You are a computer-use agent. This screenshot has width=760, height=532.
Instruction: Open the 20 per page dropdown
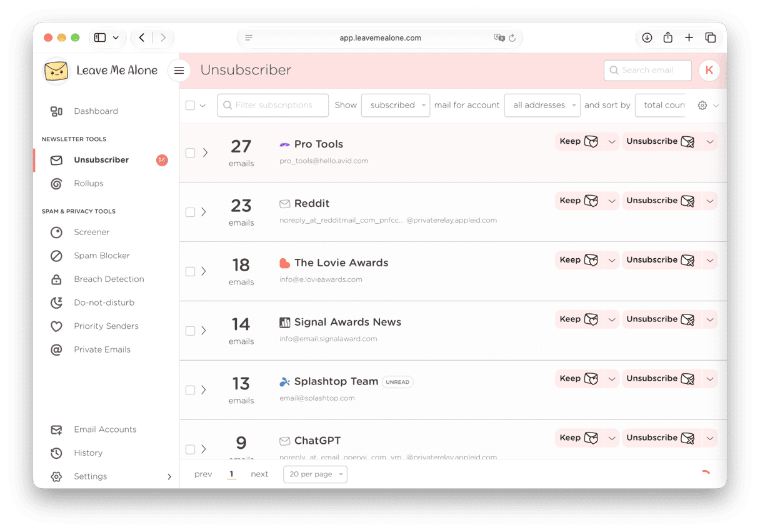pyautogui.click(x=315, y=474)
